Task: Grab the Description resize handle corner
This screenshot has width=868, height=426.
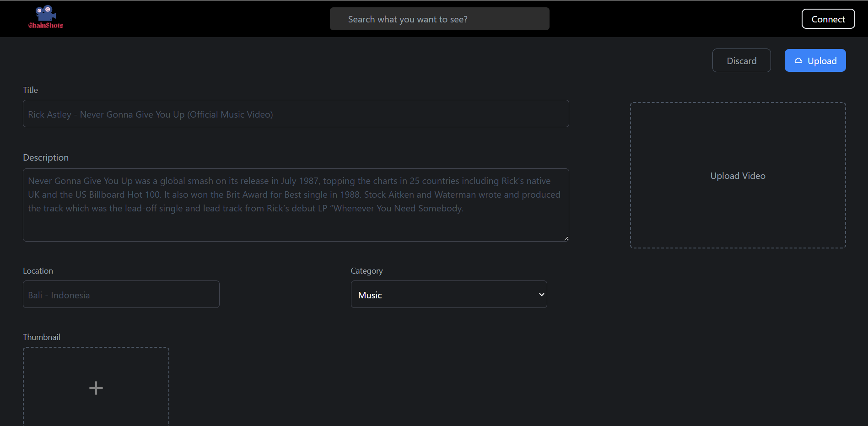Action: (566, 238)
